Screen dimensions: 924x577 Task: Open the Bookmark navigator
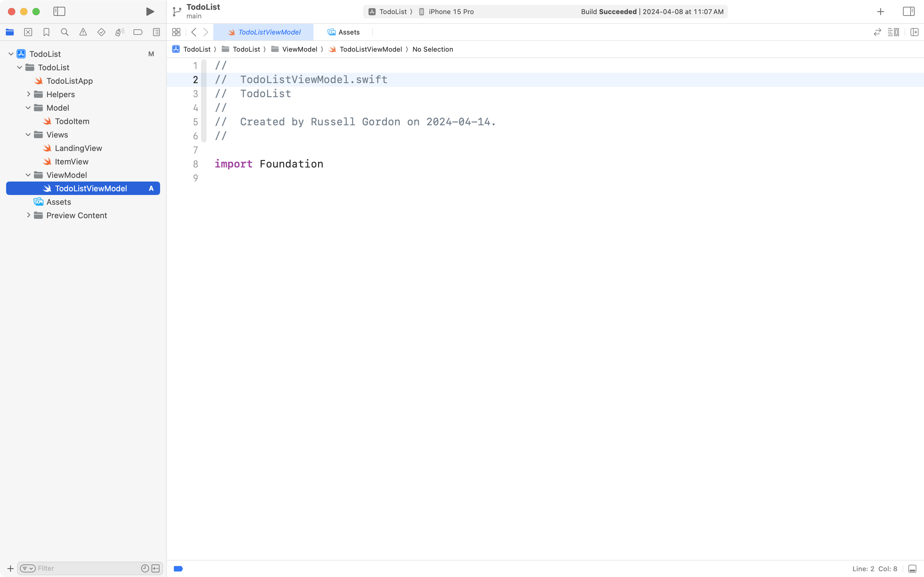[46, 32]
